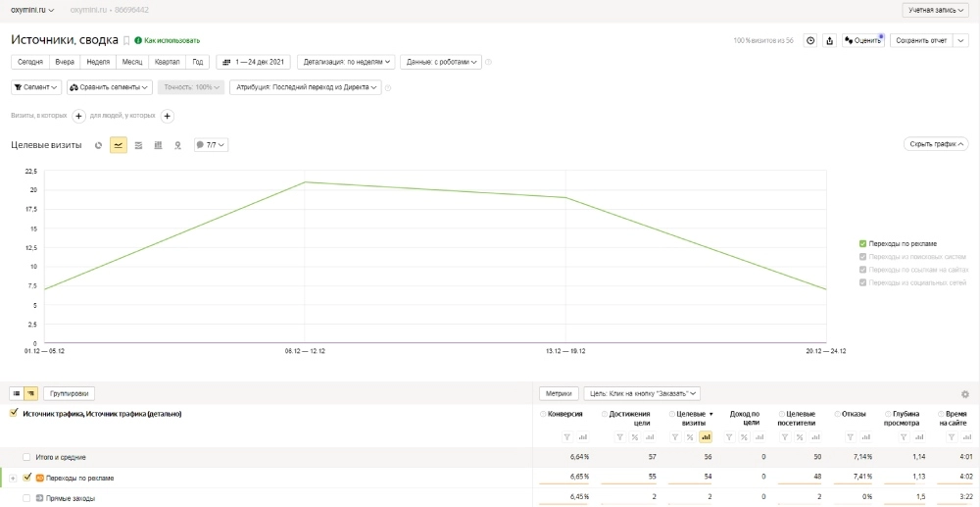The height and width of the screenshot is (507, 980).
Task: Open the Метрики button
Action: 560,394
